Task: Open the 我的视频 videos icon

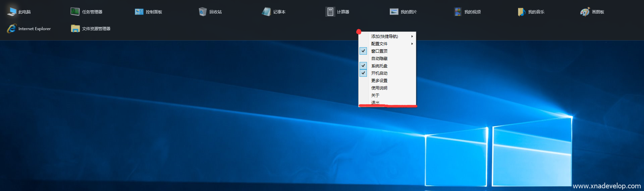Action: [458, 12]
